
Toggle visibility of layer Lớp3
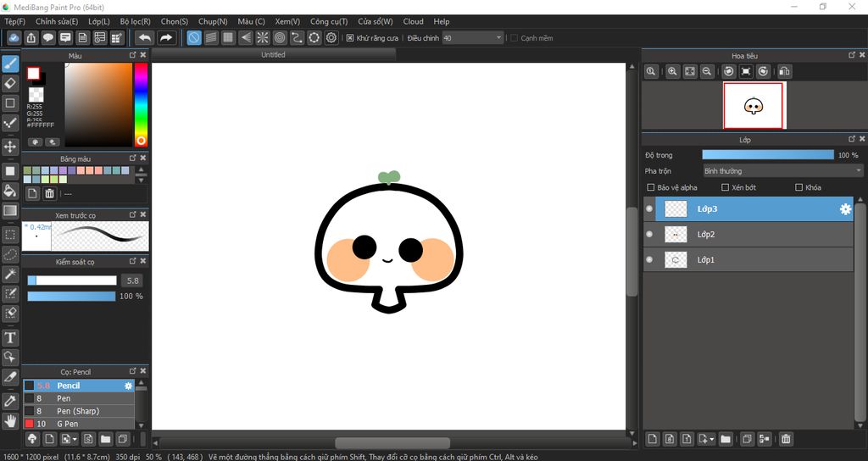(x=649, y=209)
